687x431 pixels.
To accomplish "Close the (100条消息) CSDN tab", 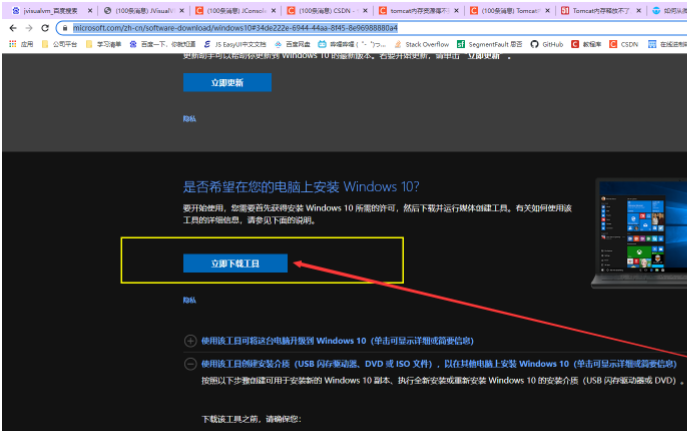I will (365, 11).
